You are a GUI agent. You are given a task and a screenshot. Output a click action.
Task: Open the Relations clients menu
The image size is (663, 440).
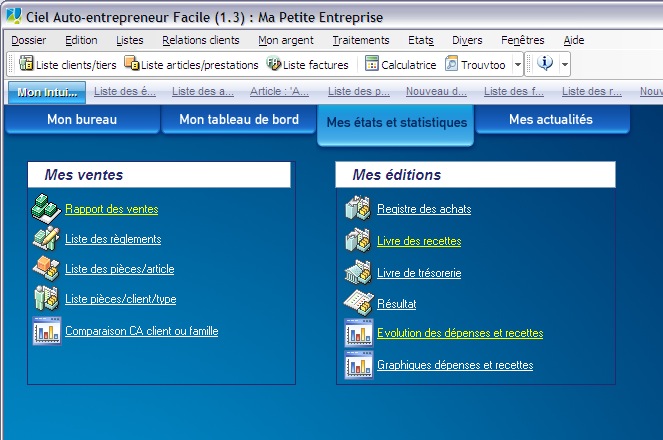coord(201,40)
